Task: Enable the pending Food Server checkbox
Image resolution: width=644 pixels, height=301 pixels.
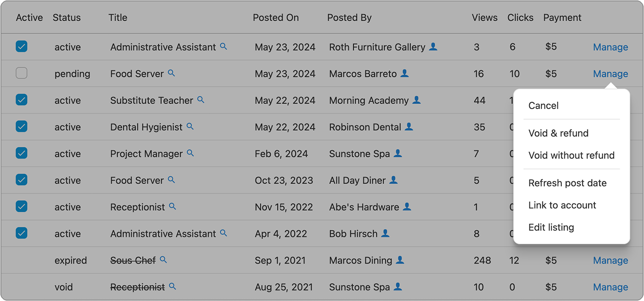Action: coord(22,73)
